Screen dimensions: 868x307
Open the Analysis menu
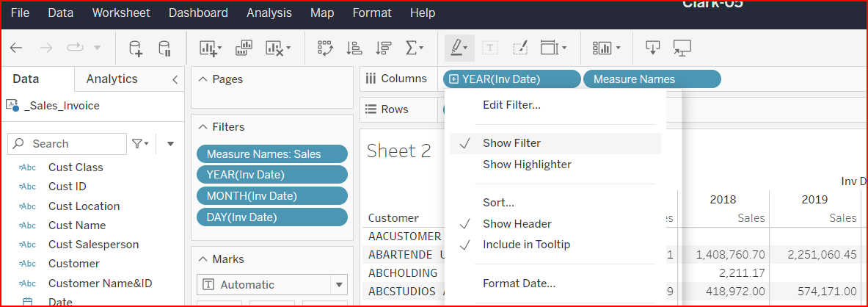click(x=269, y=13)
